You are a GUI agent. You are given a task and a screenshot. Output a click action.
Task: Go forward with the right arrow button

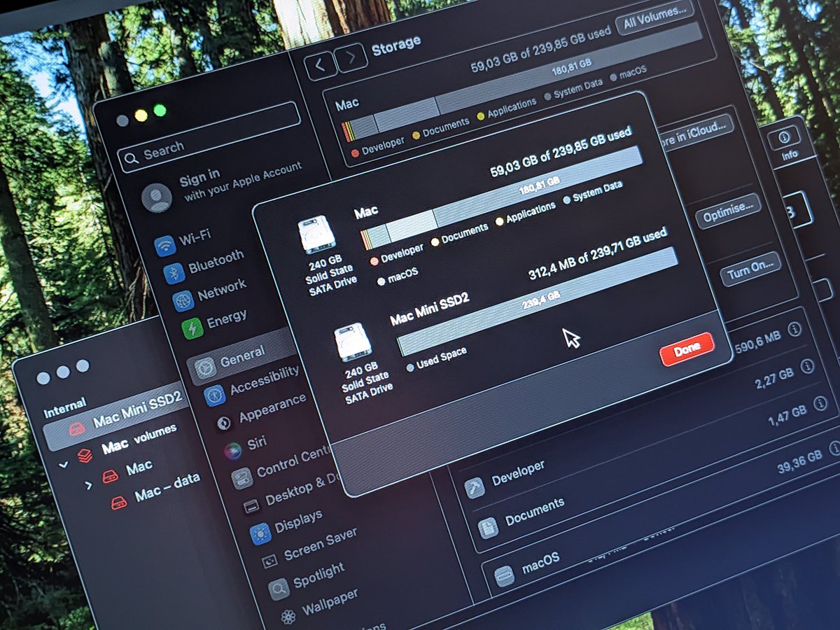point(351,58)
